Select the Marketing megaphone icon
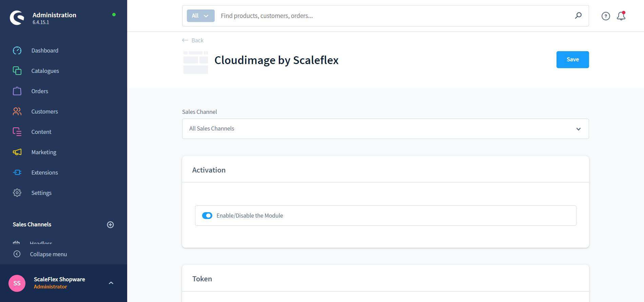 17,152
